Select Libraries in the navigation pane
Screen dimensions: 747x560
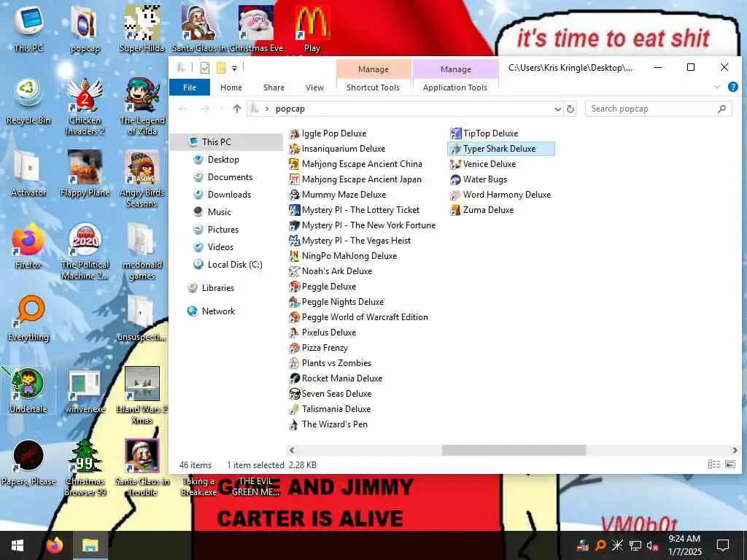[217, 288]
